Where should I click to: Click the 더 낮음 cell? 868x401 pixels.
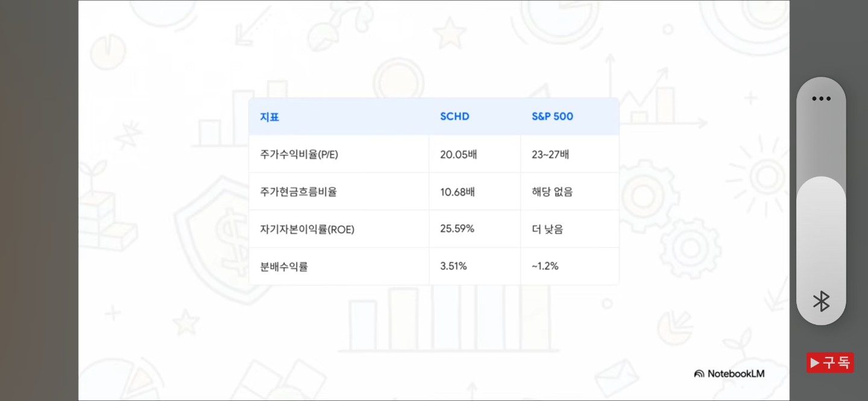pos(547,229)
